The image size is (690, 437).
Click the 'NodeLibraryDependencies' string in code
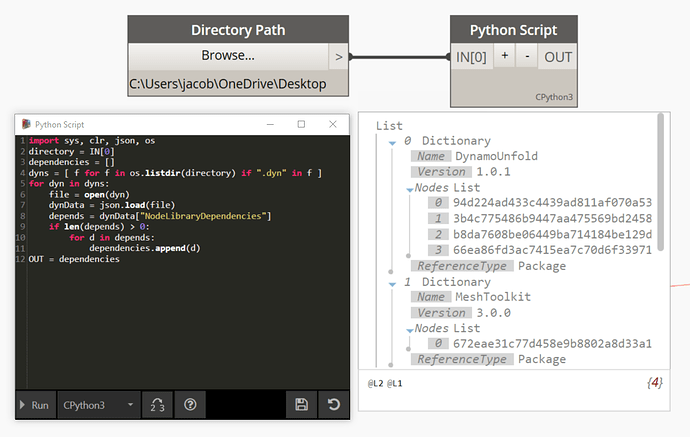[x=203, y=216]
